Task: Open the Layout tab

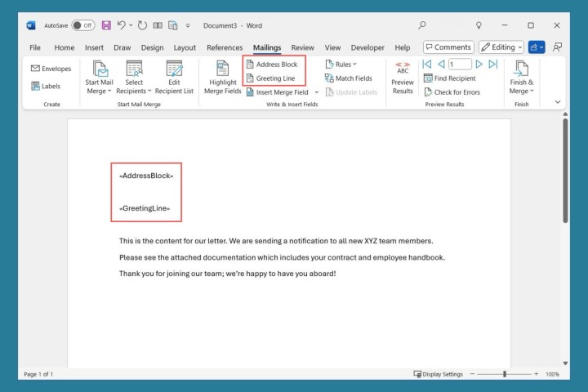Action: 185,47
